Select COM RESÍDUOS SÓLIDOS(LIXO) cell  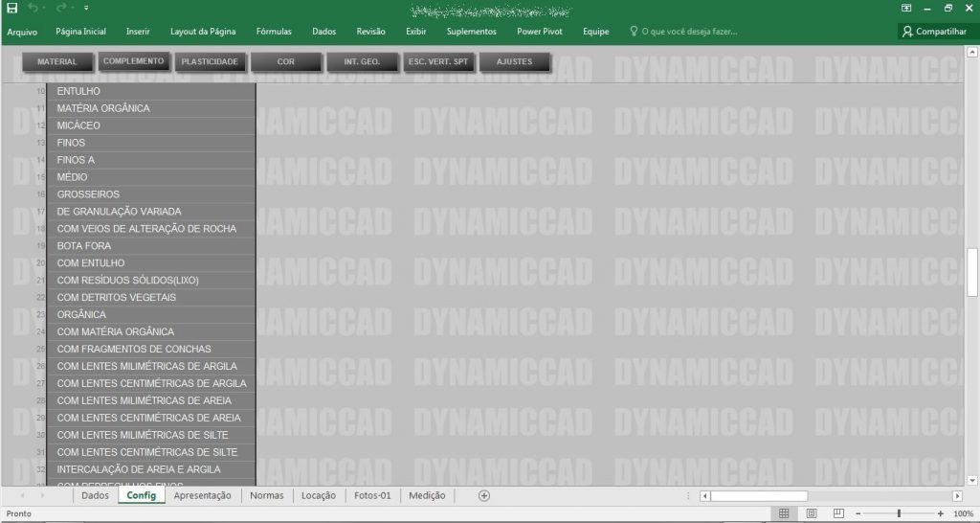(x=151, y=281)
